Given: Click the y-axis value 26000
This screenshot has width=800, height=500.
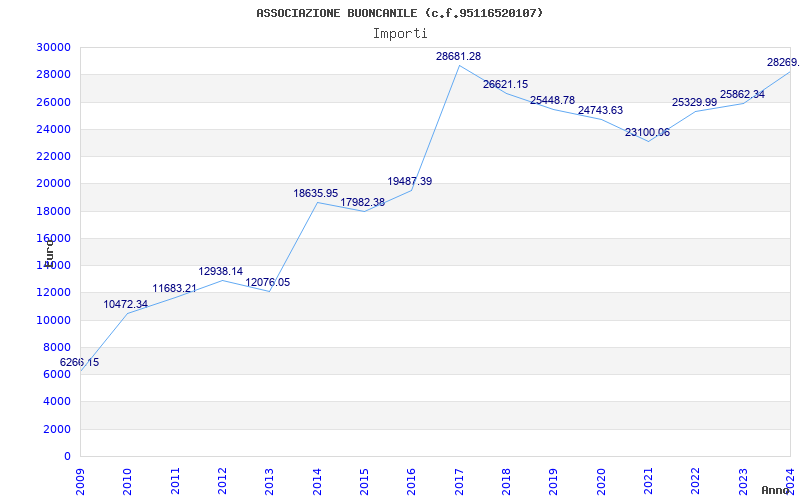Looking at the screenshot, I should click(54, 102).
